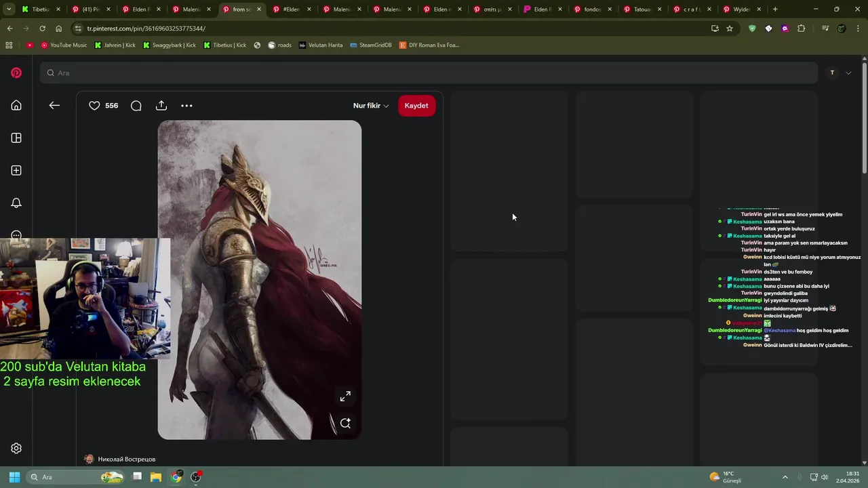Image resolution: width=868 pixels, height=488 pixels.
Task: Open OBS Studio from taskbar
Action: pos(196,477)
